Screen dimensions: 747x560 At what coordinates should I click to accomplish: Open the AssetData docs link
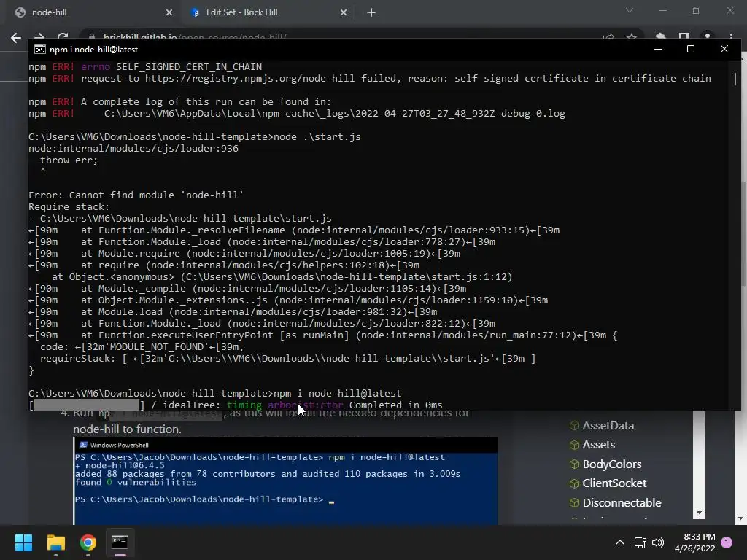(608, 426)
